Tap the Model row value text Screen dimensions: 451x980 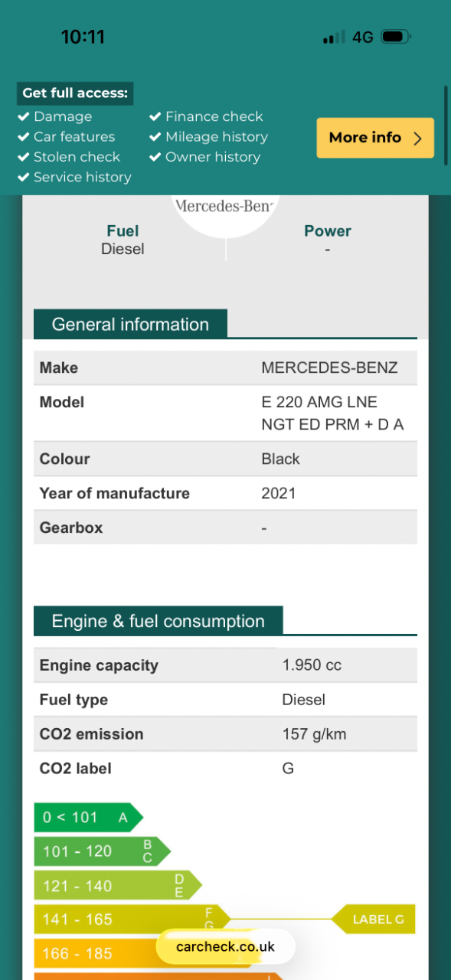(332, 413)
